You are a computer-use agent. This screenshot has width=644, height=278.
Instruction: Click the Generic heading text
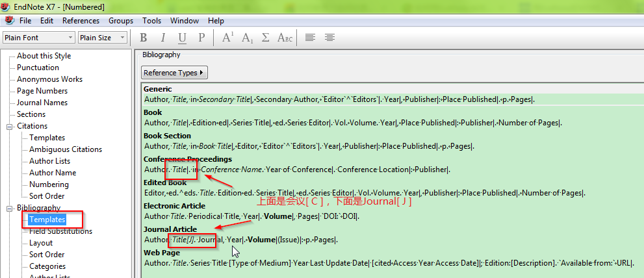pyautogui.click(x=158, y=89)
